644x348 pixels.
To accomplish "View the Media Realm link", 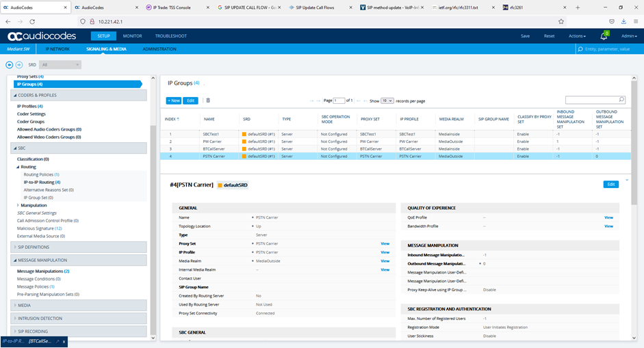I will (385, 261).
